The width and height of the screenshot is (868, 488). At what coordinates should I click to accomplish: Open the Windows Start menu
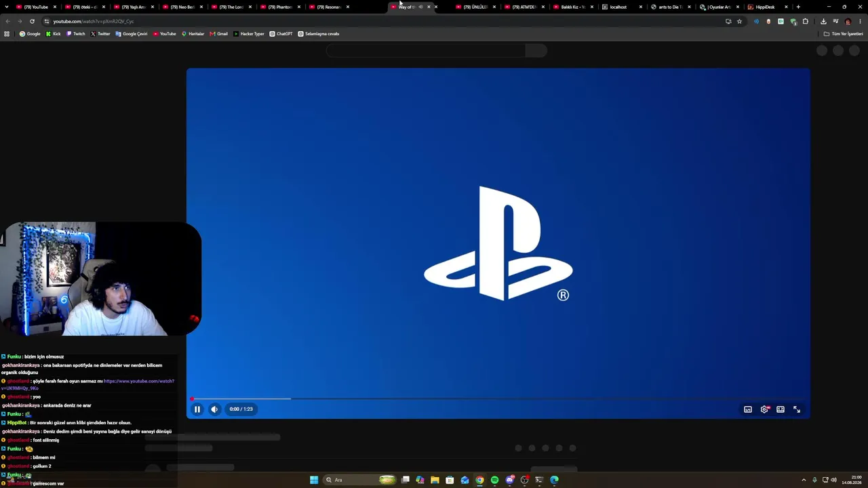pyautogui.click(x=314, y=480)
